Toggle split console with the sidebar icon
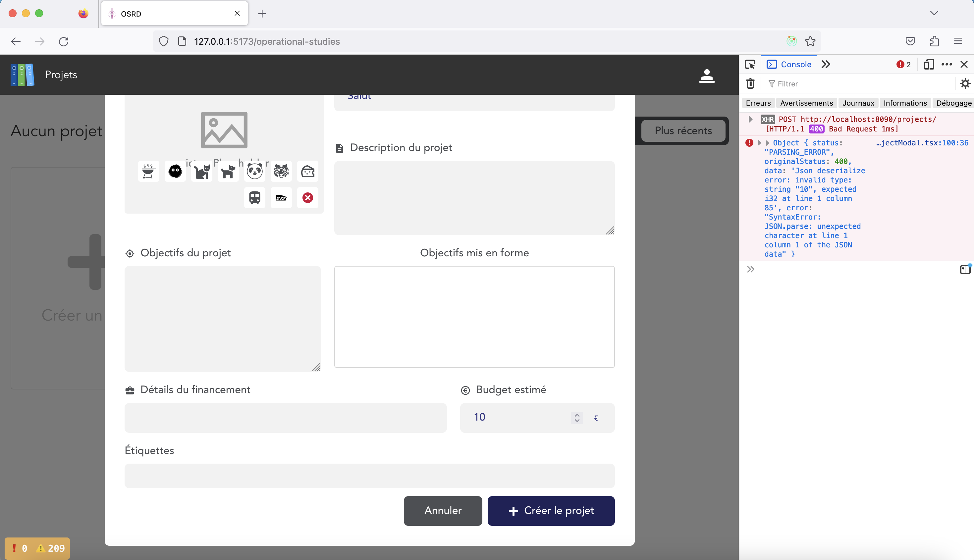Viewport: 974px width, 560px height. click(x=965, y=269)
